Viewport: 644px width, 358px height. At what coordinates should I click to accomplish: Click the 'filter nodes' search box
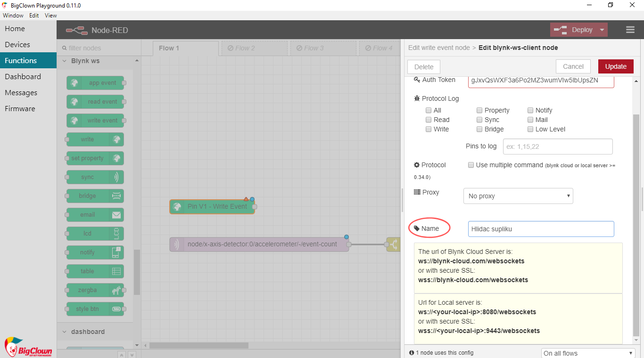pos(99,48)
